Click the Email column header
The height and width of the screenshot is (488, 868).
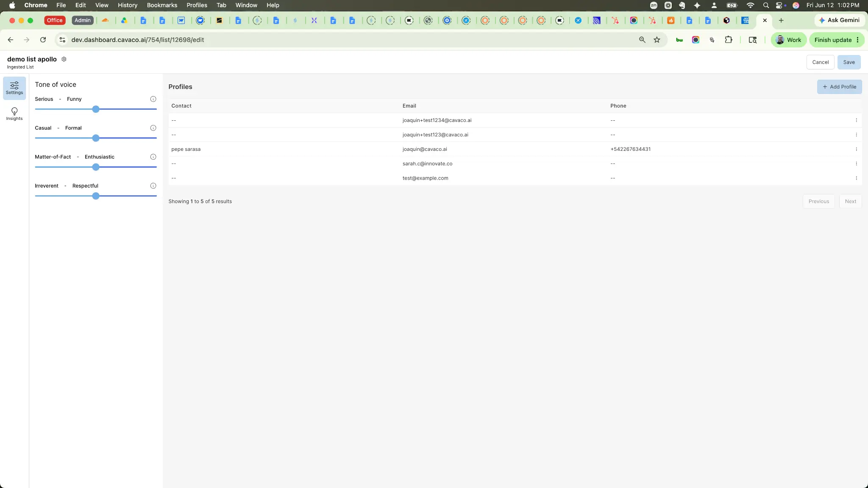[x=409, y=106]
